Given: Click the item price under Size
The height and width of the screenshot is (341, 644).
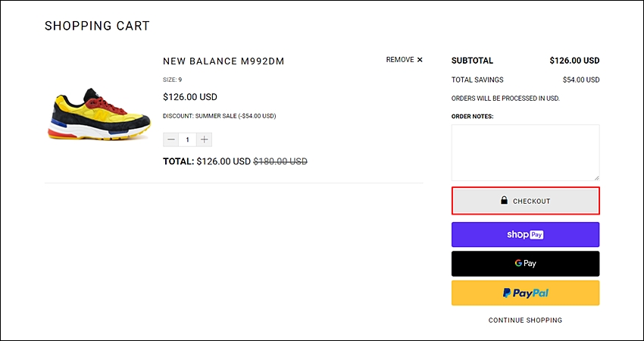Looking at the screenshot, I should (x=190, y=97).
